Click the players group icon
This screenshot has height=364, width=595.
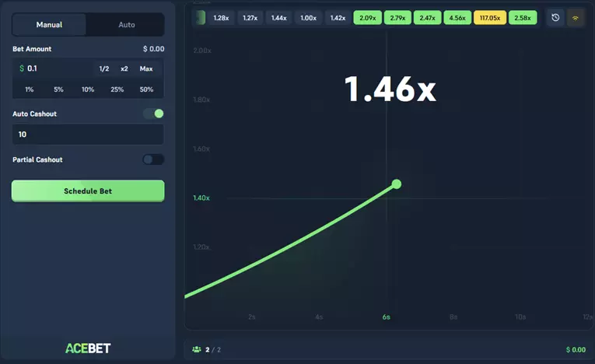(196, 349)
